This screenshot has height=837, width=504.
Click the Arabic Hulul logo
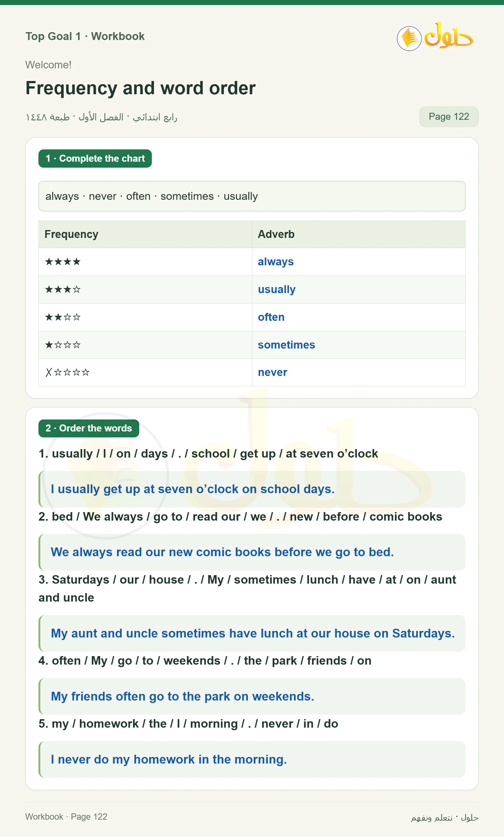[x=448, y=36]
